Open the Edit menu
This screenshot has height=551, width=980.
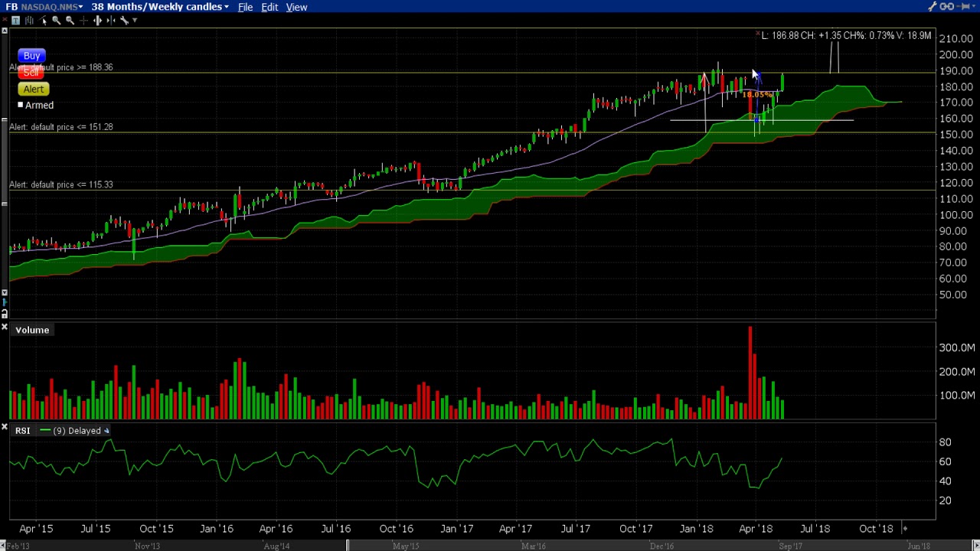269,7
